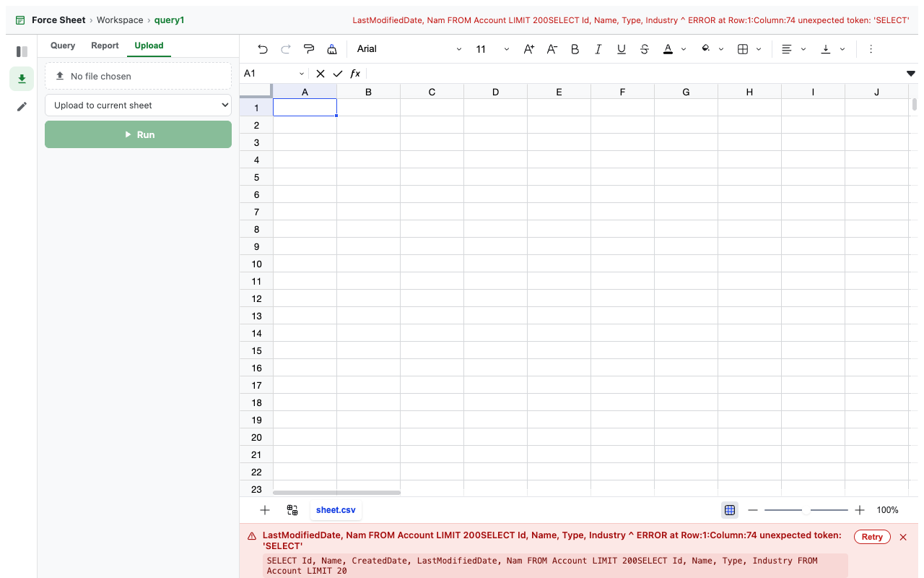Click the zoom in plus icon
924x578 pixels.
tap(860, 510)
